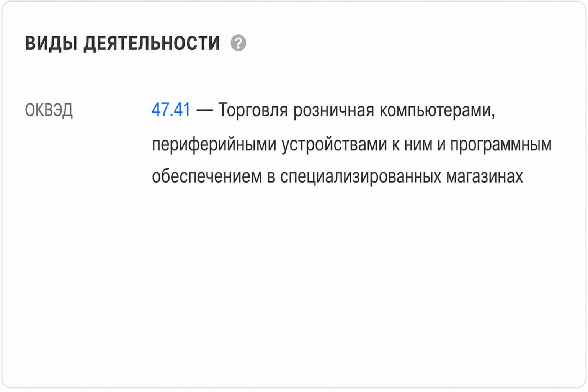Click the ВИДЫ ДЕЯТЕЛЬНОСТИ heading
This screenshot has width=588, height=392.
122,43
